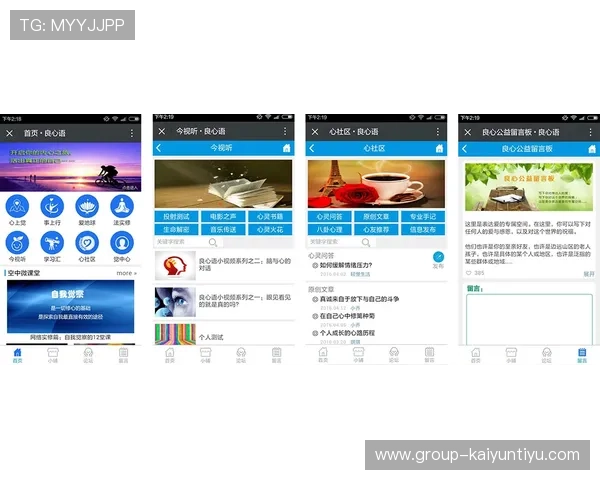Select 小铺 tab on the home screen
Screen dimensions: 600x480
click(x=52, y=355)
